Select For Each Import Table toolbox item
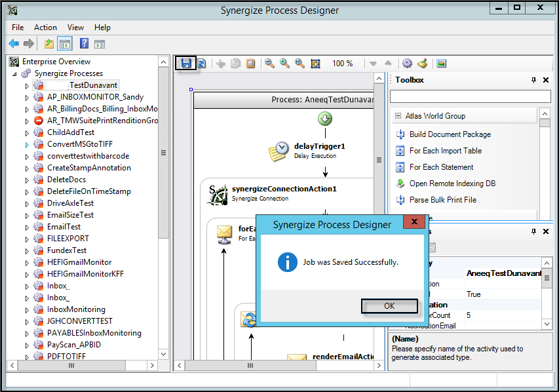The height and width of the screenshot is (392, 559). (x=445, y=151)
